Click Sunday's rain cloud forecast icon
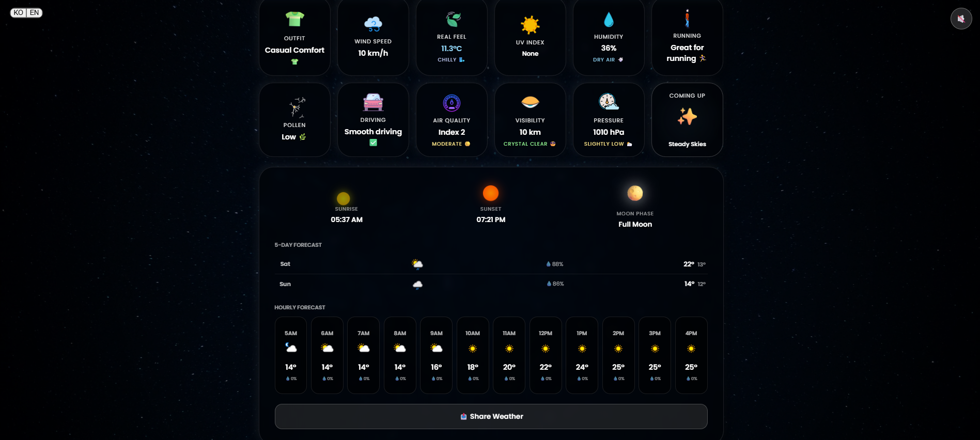The width and height of the screenshot is (980, 440). click(x=417, y=285)
